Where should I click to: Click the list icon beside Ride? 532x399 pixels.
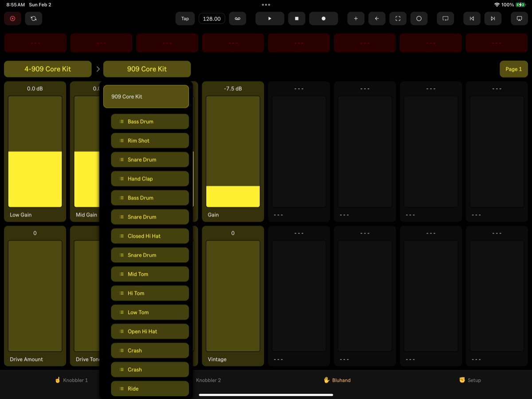pos(121,389)
